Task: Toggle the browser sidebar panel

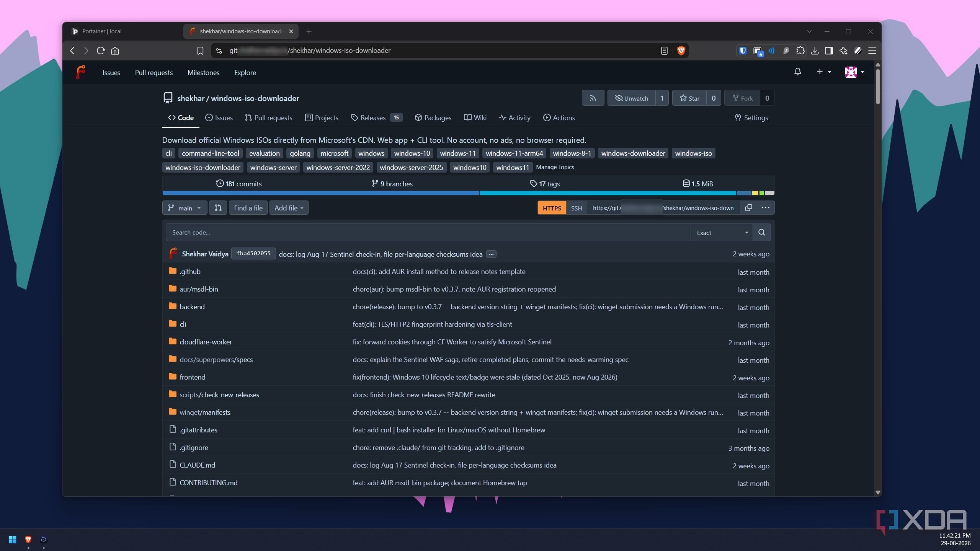Action: (x=829, y=51)
